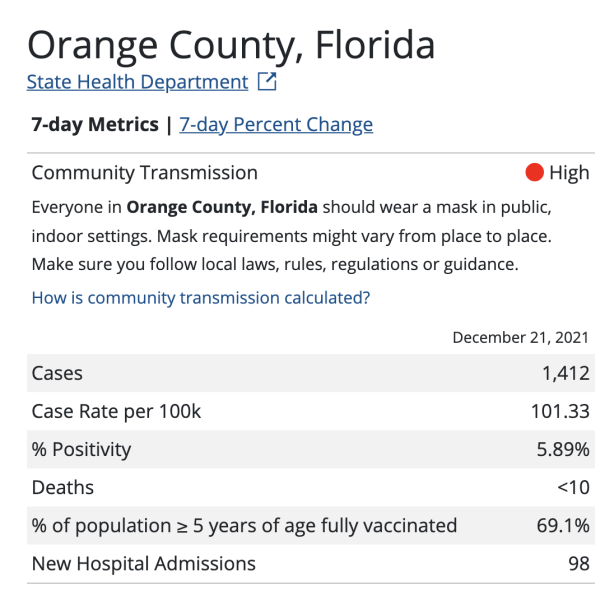This screenshot has width=614, height=600.
Task: Click the 101.33 case rate value
Action: click(x=560, y=411)
